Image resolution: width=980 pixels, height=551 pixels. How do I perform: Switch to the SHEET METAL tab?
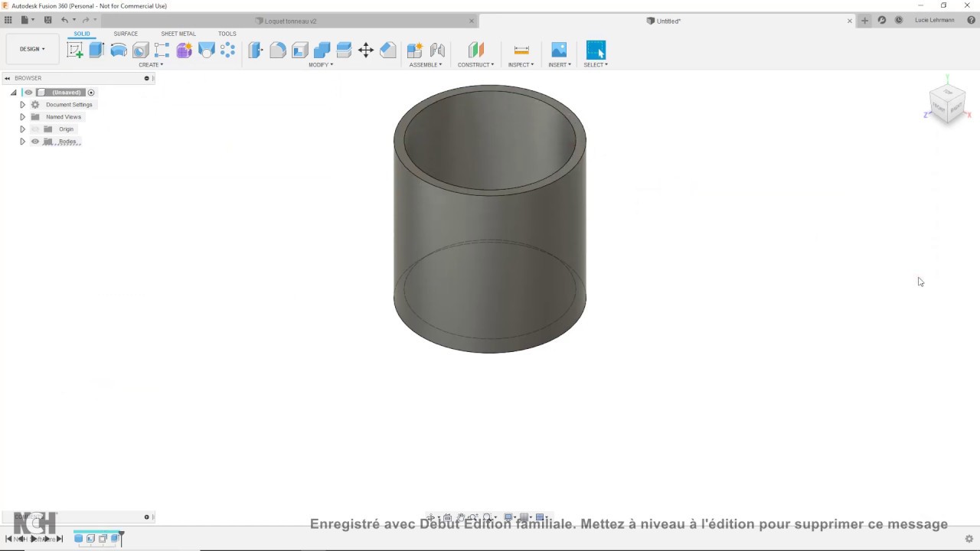[x=178, y=34]
